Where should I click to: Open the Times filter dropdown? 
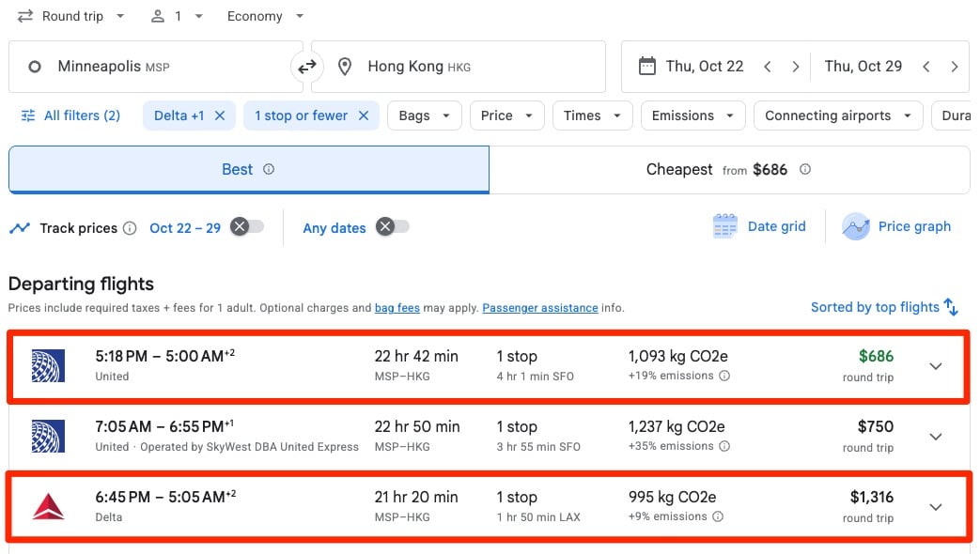593,115
